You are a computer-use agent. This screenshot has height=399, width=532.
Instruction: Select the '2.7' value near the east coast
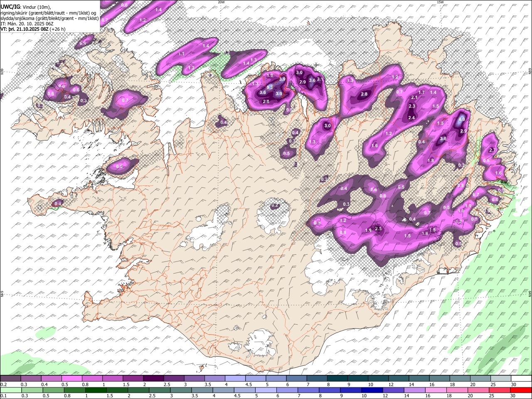(493, 150)
